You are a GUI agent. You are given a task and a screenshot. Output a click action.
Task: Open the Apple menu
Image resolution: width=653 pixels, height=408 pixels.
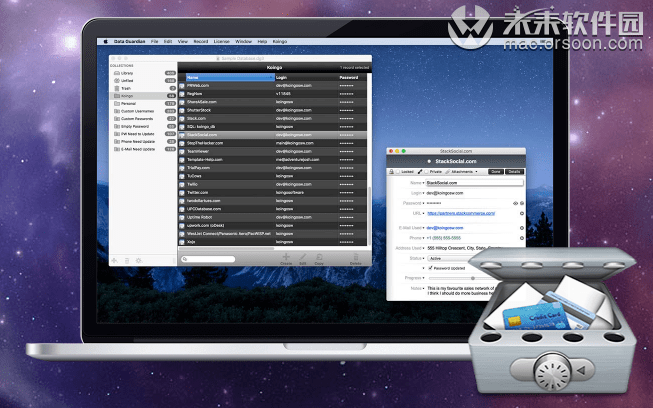(105, 42)
